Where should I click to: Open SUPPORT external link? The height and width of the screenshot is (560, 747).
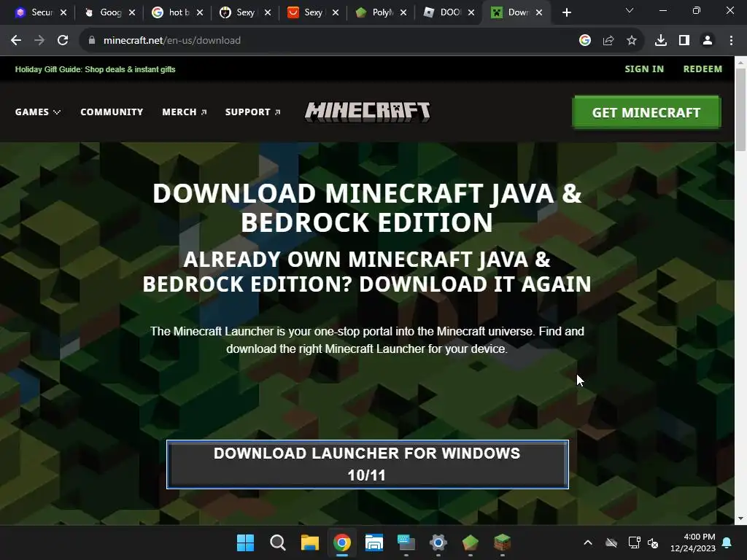(x=253, y=112)
